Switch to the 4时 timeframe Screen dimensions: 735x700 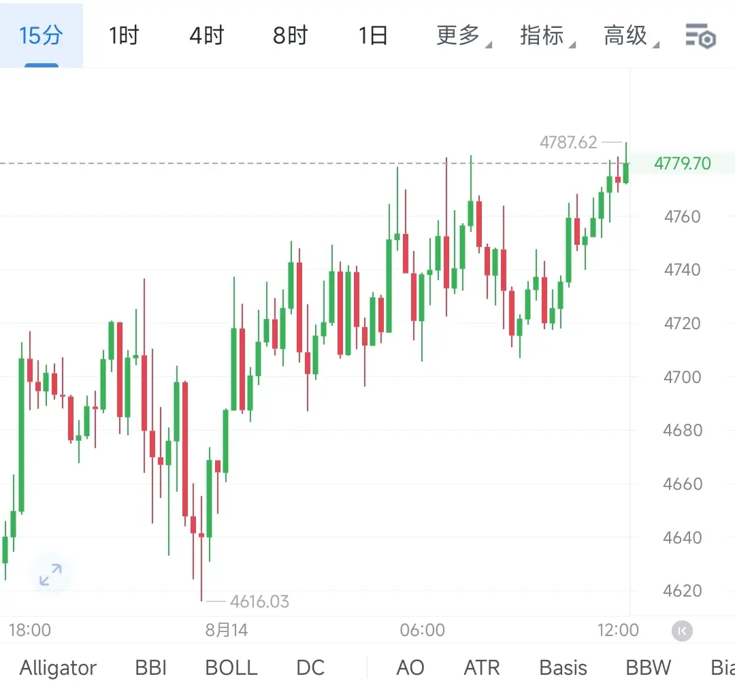click(207, 35)
